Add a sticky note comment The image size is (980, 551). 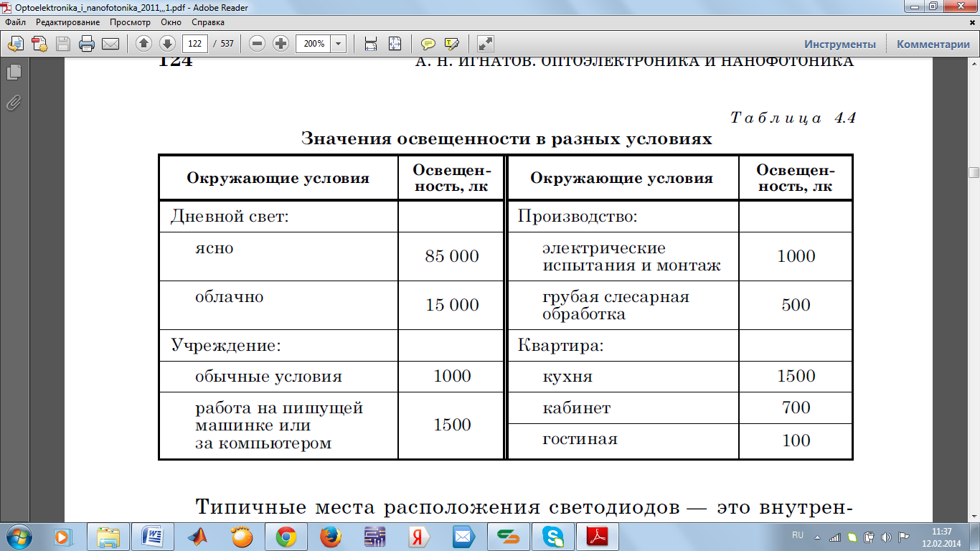(428, 44)
